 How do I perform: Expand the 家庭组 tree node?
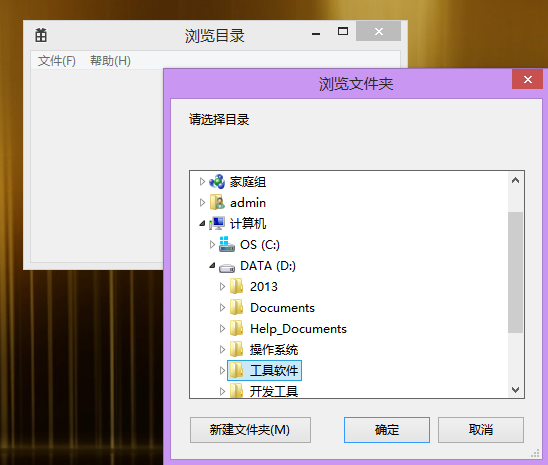coord(202,182)
